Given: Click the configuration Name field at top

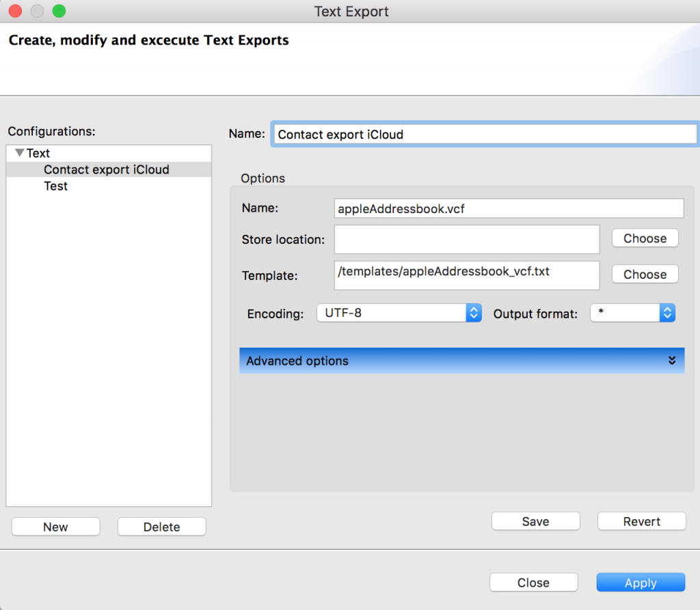Looking at the screenshot, I should click(485, 134).
